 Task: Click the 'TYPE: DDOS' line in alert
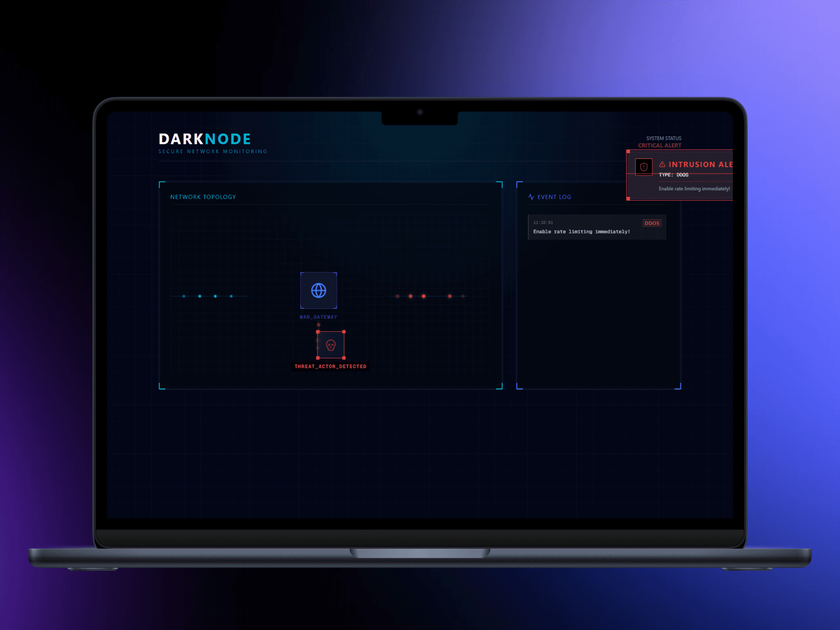tap(674, 175)
